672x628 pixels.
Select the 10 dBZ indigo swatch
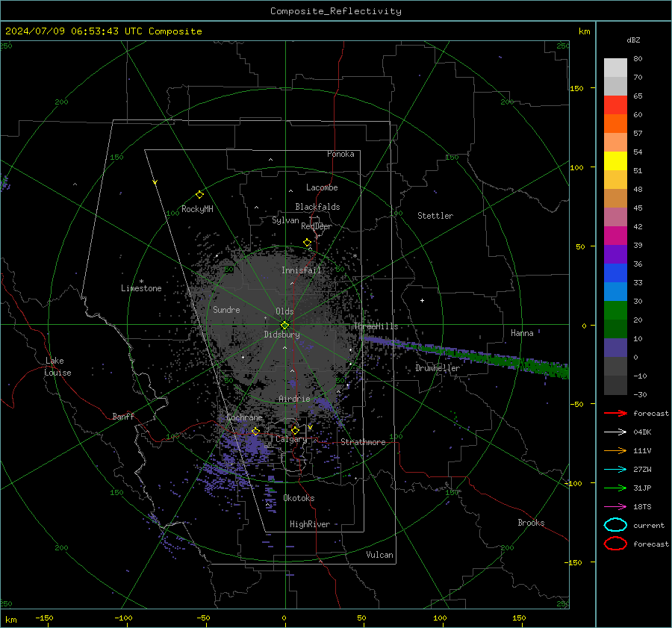tap(615, 347)
